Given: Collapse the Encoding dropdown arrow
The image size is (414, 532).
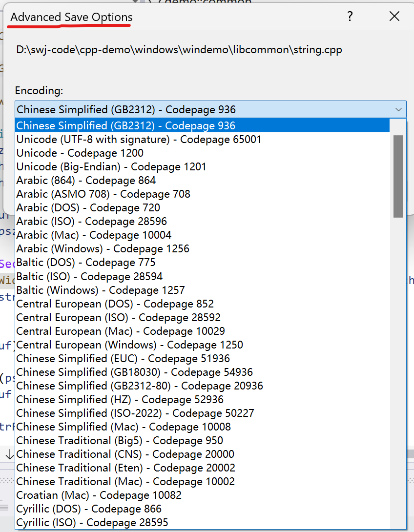Looking at the screenshot, I should click(398, 110).
